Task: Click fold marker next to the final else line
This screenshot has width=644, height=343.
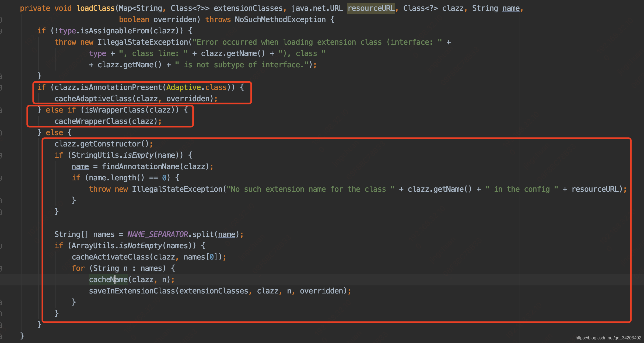Action: (1, 133)
